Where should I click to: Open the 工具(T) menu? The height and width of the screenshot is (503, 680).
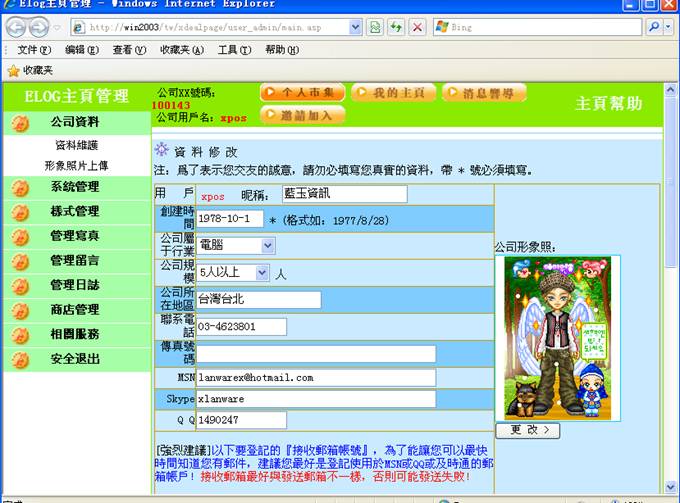[x=234, y=50]
